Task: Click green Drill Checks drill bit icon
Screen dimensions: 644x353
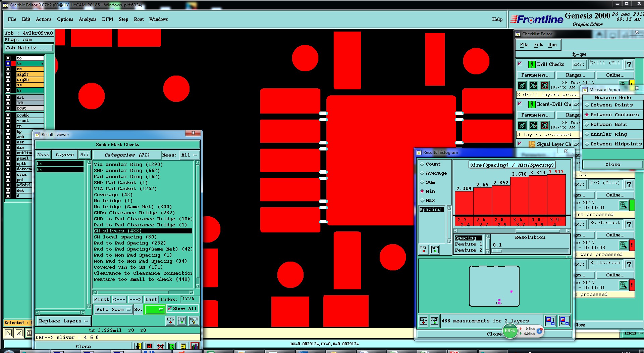Action: tap(532, 64)
